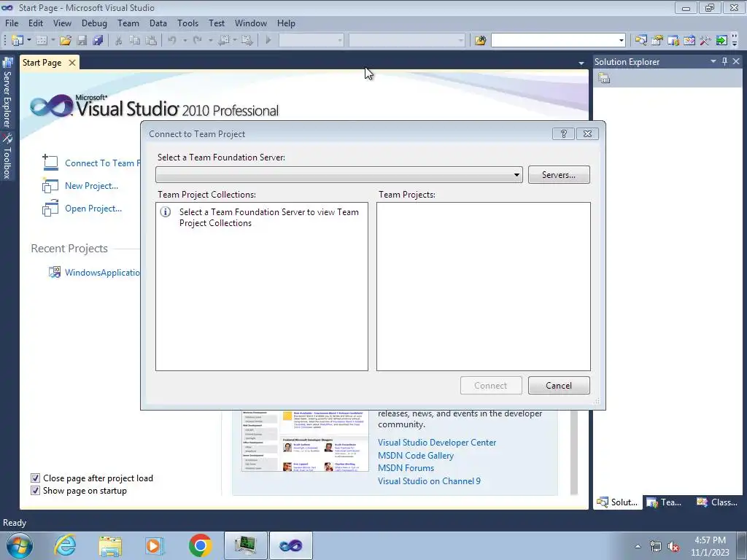
Task: Switch to the Team Explorer bottom tab
Action: (x=665, y=502)
